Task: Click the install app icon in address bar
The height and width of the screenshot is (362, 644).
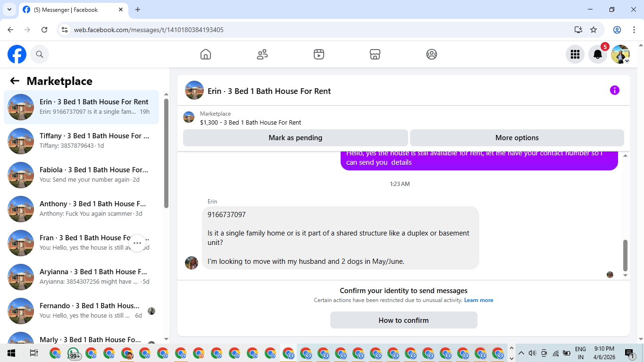Action: click(578, 30)
